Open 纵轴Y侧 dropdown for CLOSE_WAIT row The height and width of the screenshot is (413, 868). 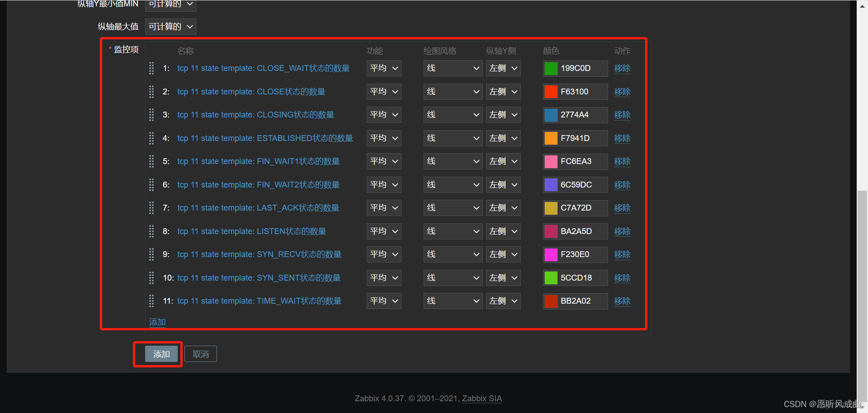(x=503, y=68)
